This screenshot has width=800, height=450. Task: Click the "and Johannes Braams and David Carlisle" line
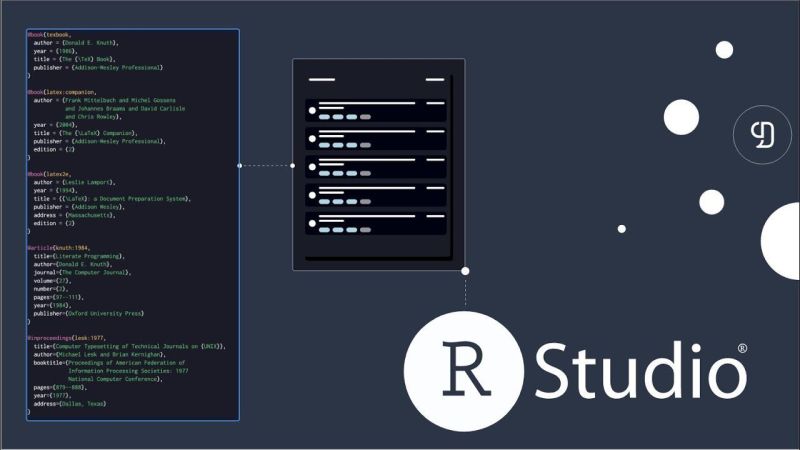125,109
